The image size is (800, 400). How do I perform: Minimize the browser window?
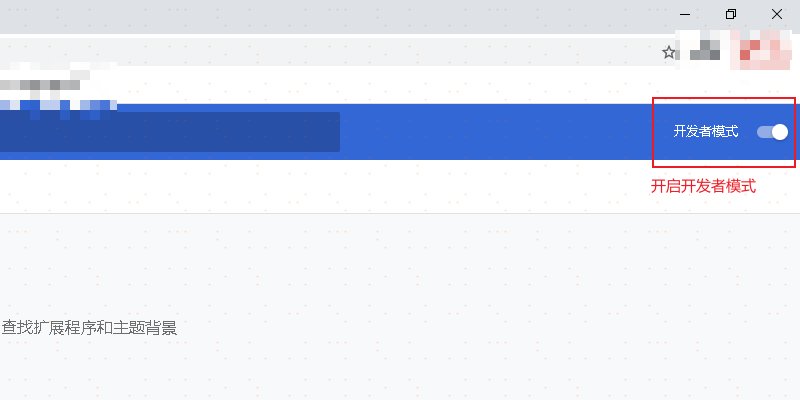[x=685, y=14]
